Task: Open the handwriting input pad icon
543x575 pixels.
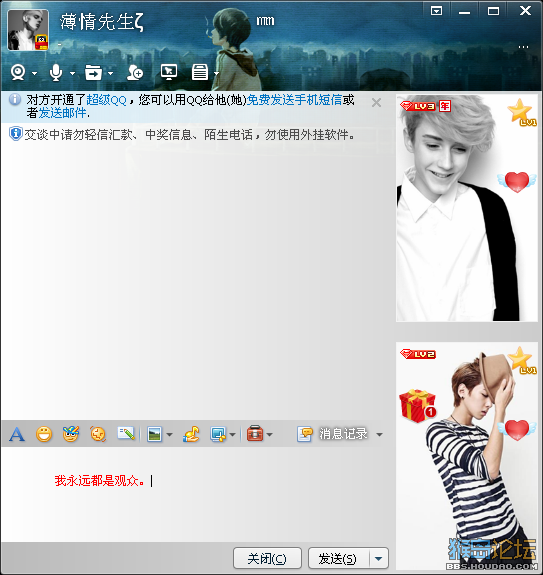Action: coord(126,434)
